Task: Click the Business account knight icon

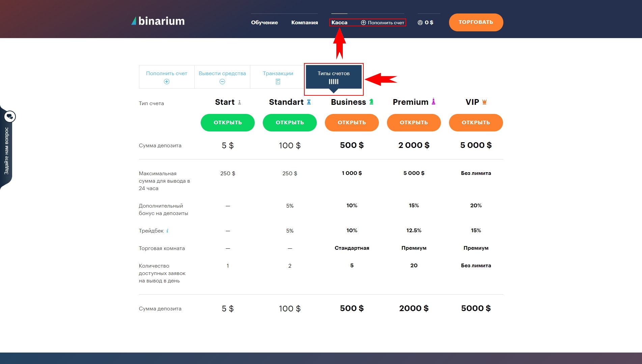Action: 371,102
